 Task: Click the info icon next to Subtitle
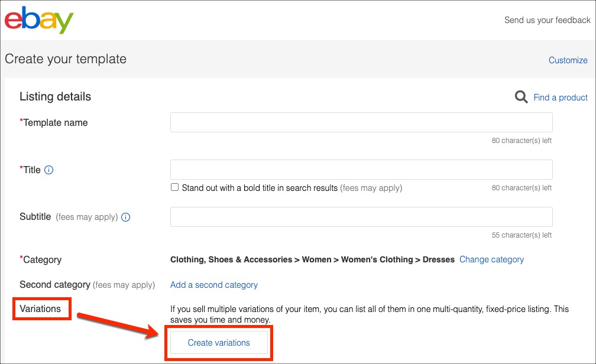click(x=125, y=217)
